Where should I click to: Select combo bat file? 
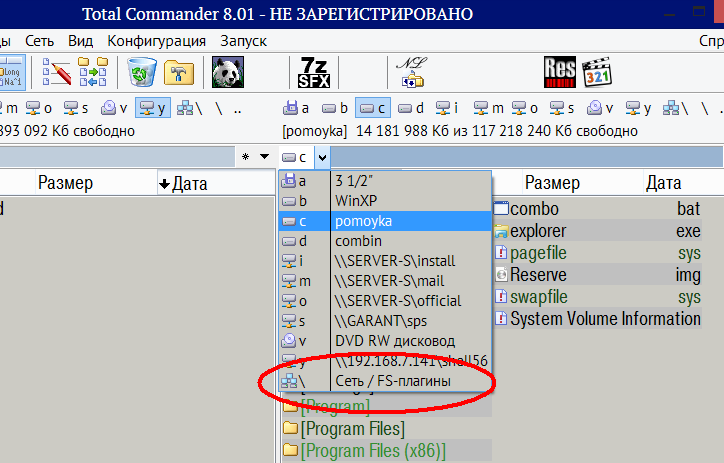coord(597,209)
